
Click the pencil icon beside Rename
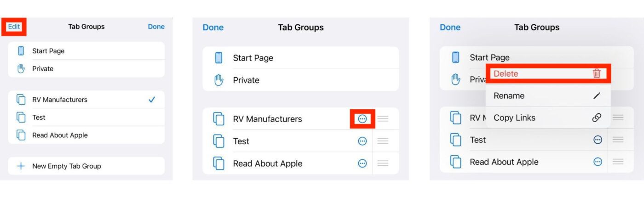597,95
